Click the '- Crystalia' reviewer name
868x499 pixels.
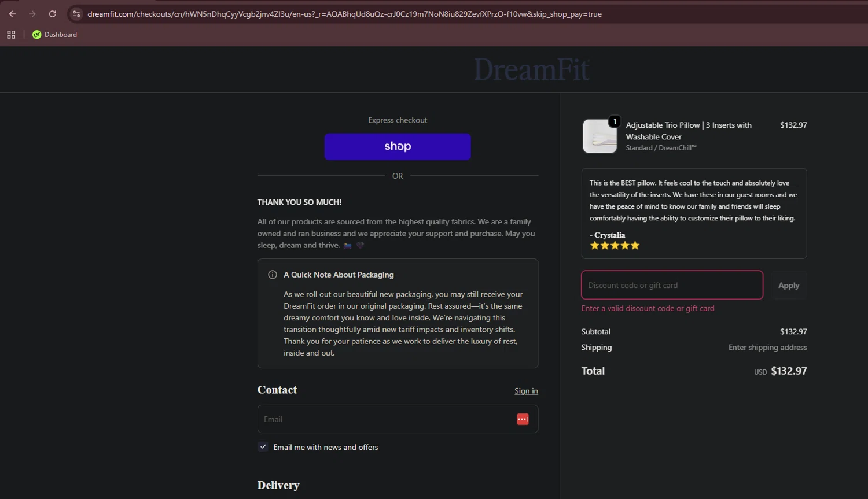tap(607, 235)
